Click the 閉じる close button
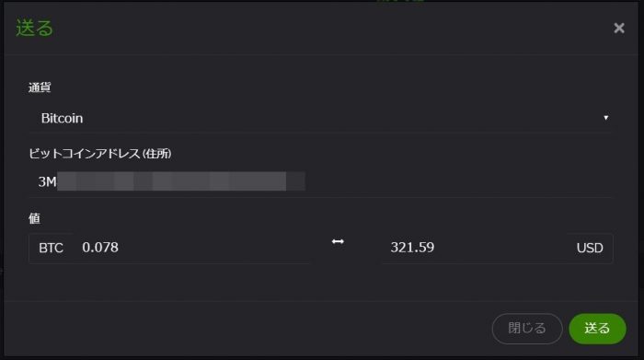 (x=527, y=329)
